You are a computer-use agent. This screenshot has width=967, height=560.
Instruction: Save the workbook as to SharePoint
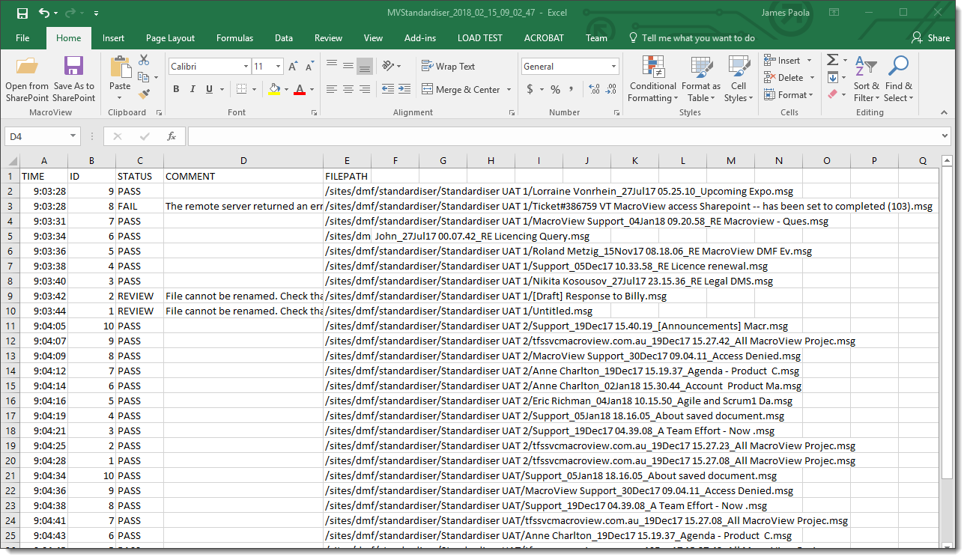73,79
